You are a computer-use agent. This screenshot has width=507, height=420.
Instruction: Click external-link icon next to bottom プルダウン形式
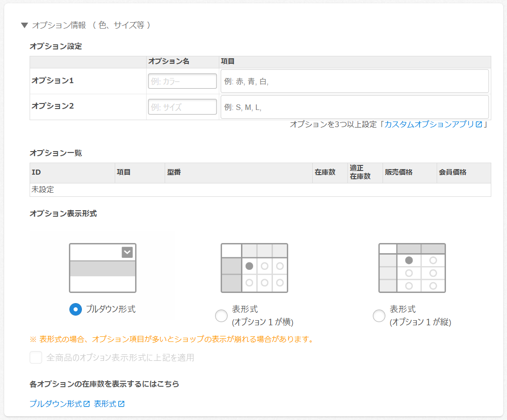(87, 404)
